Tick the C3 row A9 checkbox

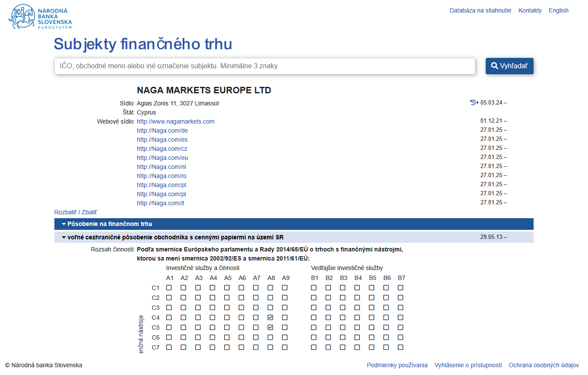tap(285, 308)
